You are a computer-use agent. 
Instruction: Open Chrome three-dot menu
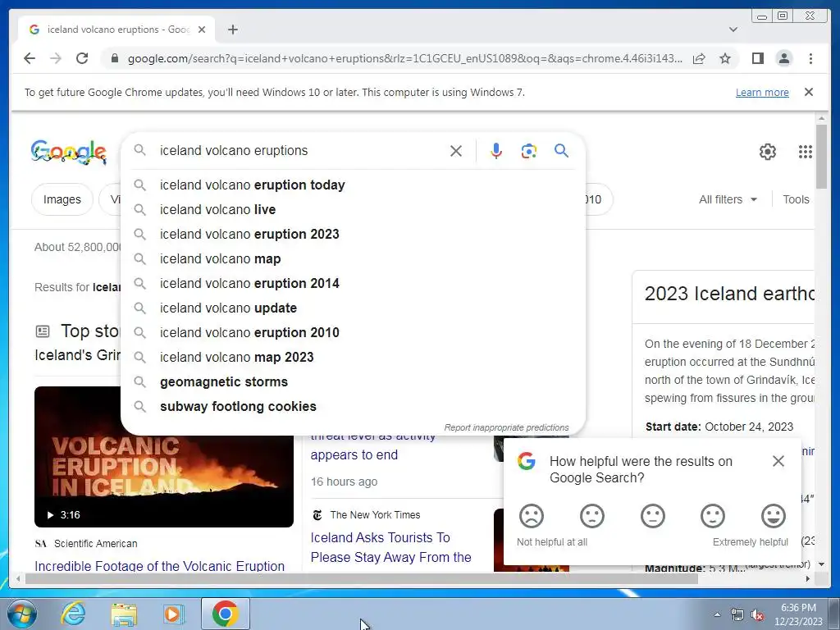click(x=810, y=58)
